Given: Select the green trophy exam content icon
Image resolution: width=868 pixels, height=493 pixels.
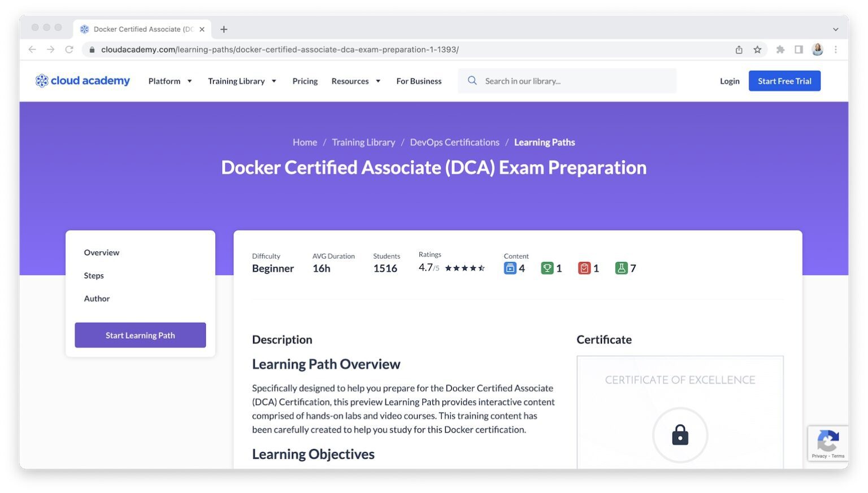Looking at the screenshot, I should (x=548, y=268).
